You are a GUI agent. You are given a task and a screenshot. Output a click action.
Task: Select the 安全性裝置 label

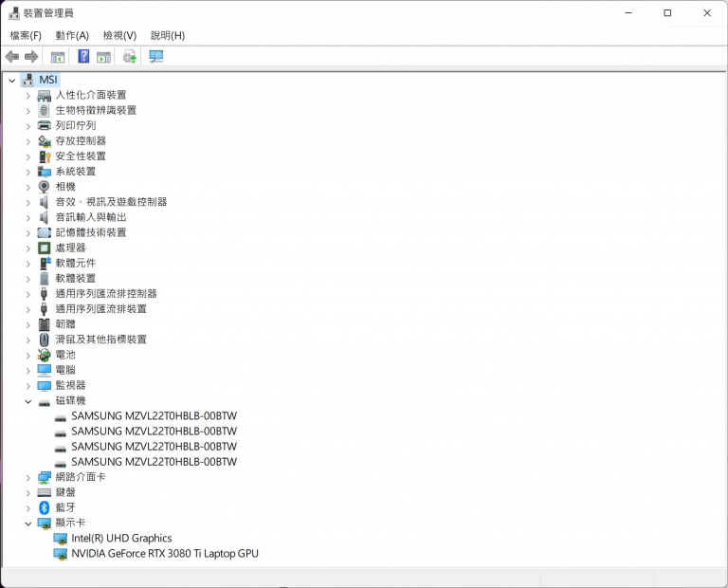(81, 156)
